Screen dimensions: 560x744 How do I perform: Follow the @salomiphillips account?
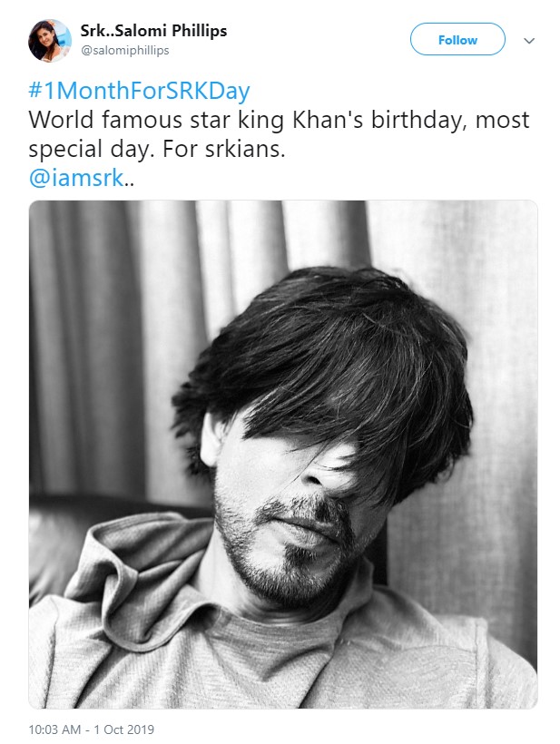tap(457, 40)
